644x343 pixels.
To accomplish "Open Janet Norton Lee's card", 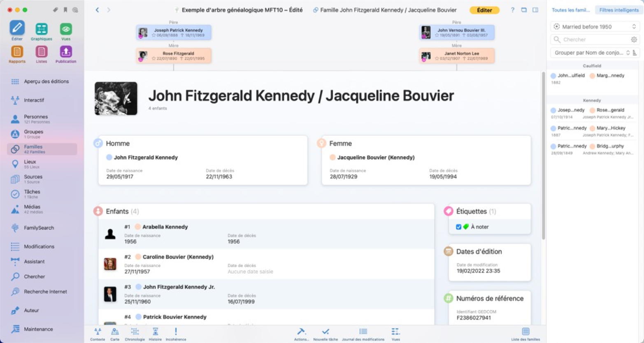I will pyautogui.click(x=457, y=56).
